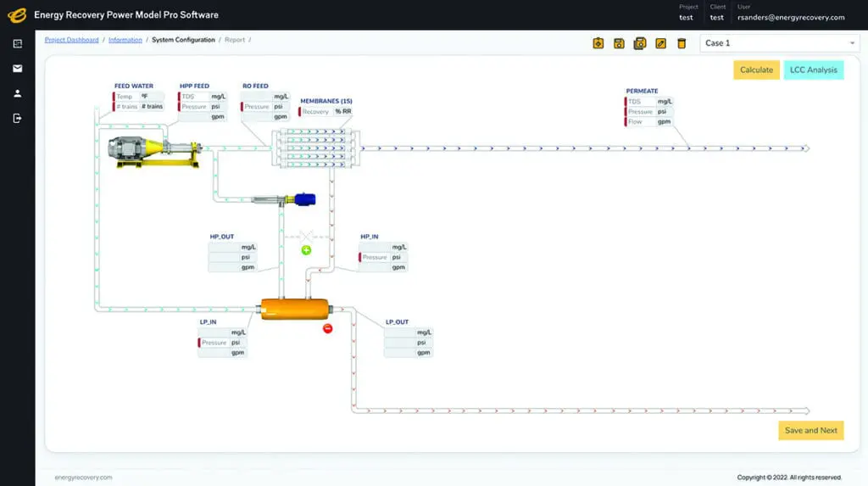
Task: Click the dashed bypass valve symbol
Action: [306, 237]
